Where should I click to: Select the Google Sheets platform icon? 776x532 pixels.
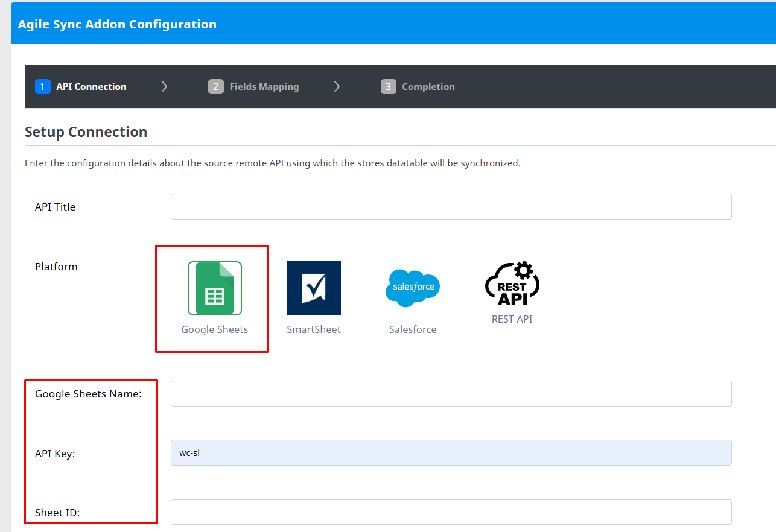pos(215,288)
